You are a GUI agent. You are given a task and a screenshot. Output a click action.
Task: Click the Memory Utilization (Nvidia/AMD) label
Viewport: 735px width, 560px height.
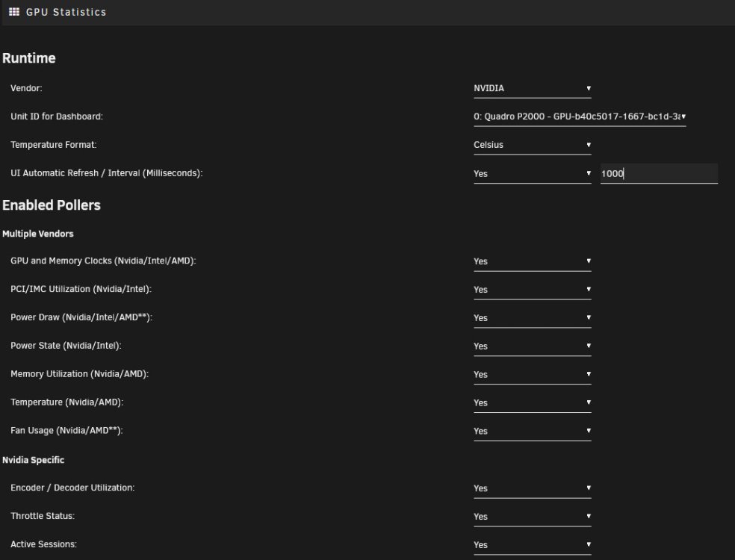79,374
